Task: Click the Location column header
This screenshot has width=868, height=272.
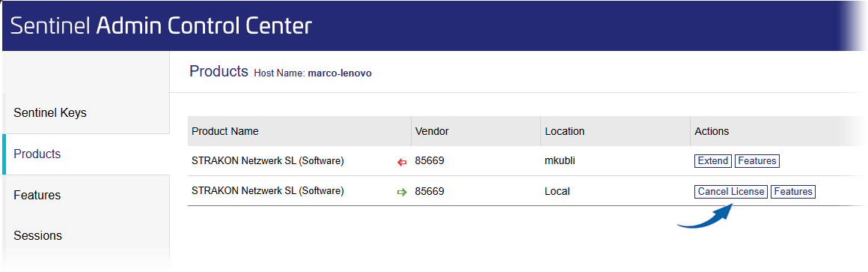Action: (x=565, y=131)
